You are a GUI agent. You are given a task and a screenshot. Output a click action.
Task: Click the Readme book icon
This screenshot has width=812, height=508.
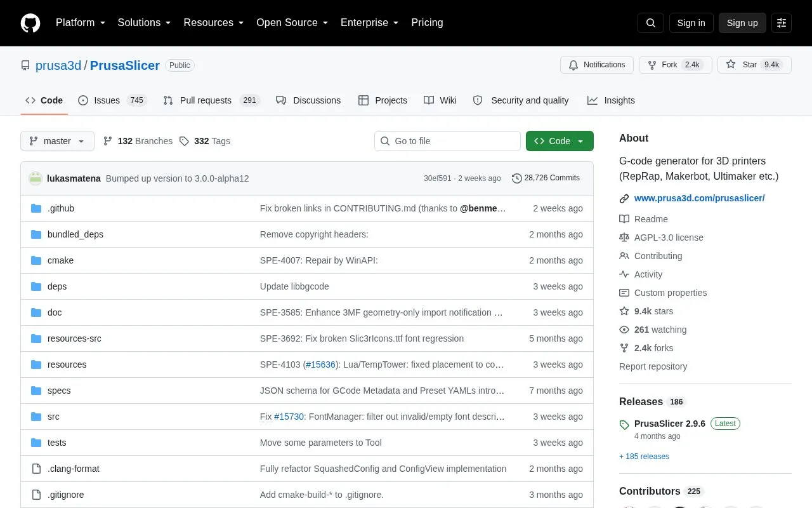coord(624,219)
